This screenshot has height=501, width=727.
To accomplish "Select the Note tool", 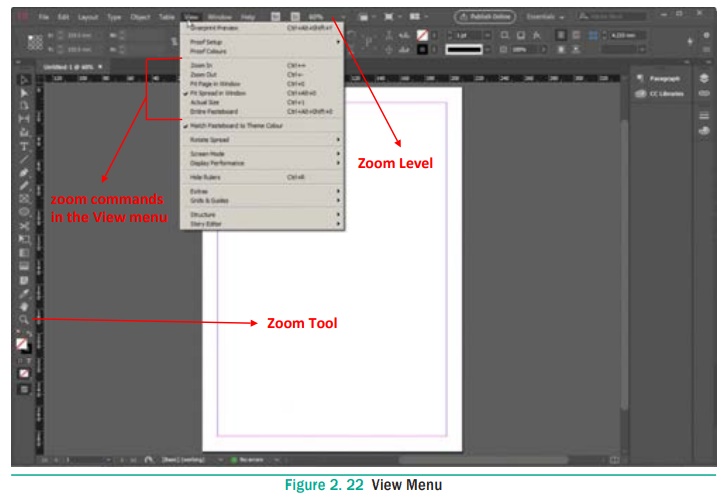I will 24,280.
